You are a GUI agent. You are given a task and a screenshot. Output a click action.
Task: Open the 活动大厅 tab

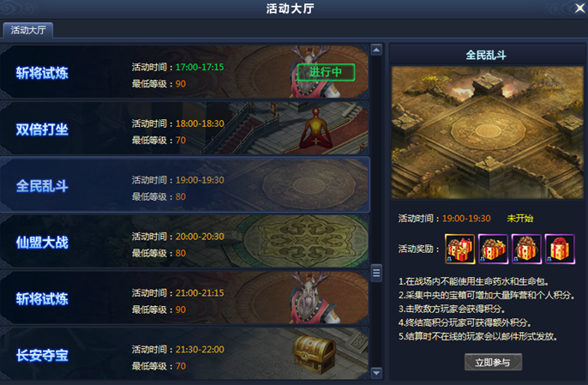click(x=28, y=30)
